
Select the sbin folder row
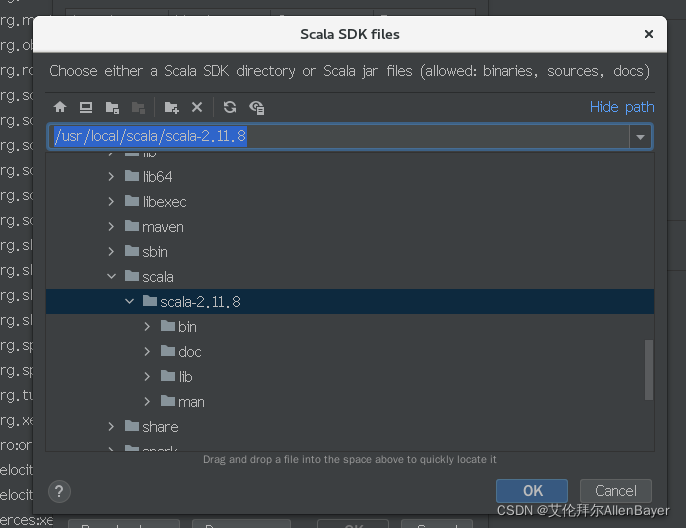(x=350, y=252)
